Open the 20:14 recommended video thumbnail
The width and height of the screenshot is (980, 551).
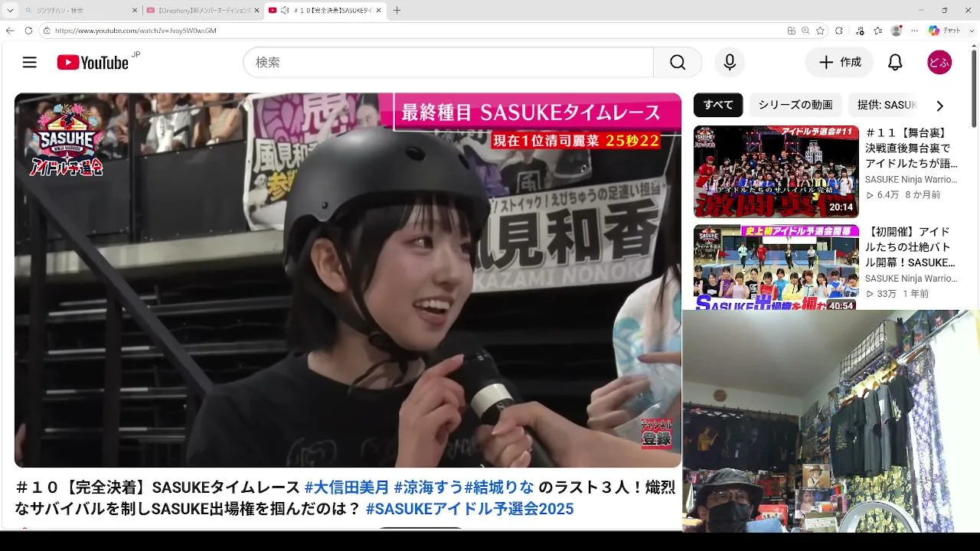point(776,171)
